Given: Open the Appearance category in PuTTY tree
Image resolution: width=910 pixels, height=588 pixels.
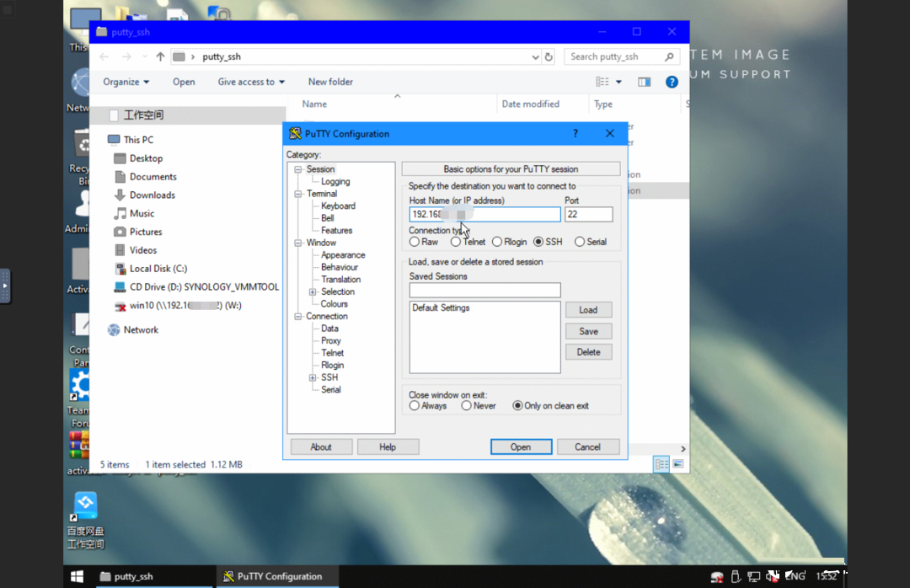Looking at the screenshot, I should pyautogui.click(x=343, y=254).
